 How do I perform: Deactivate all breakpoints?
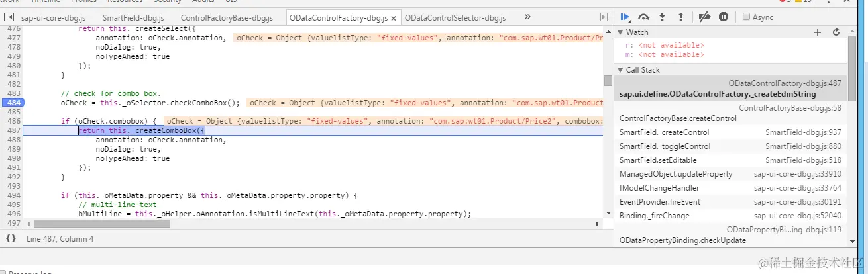(704, 17)
